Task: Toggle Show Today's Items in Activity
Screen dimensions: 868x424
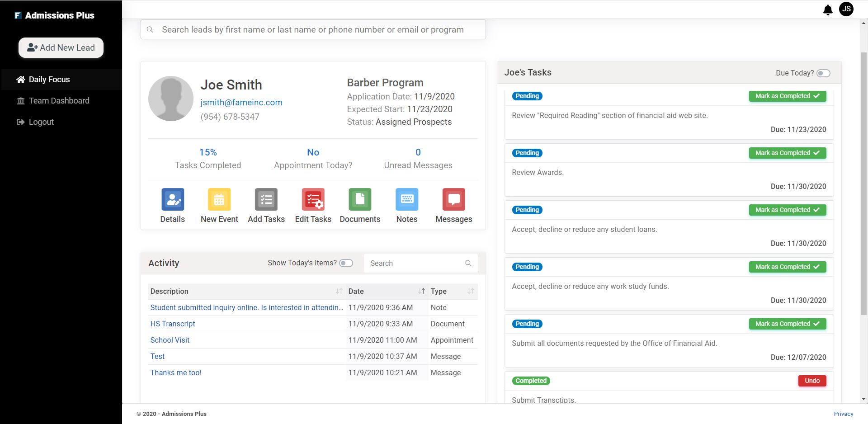Action: tap(346, 263)
